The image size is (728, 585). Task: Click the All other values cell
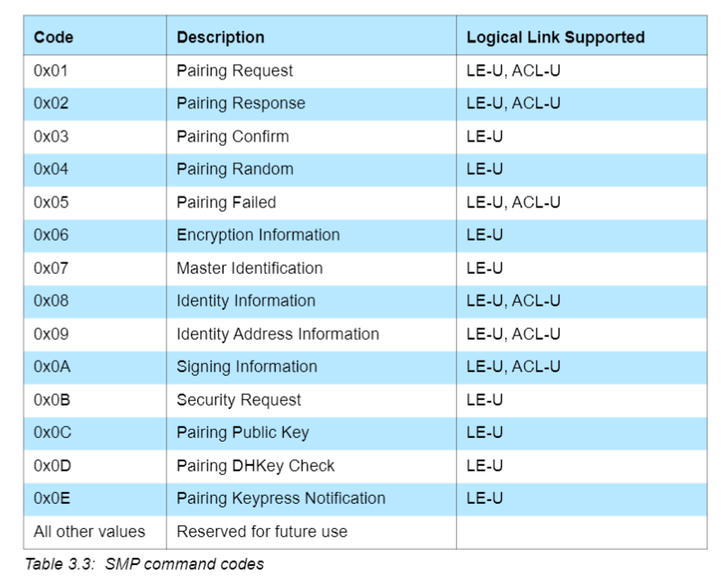[x=89, y=531]
